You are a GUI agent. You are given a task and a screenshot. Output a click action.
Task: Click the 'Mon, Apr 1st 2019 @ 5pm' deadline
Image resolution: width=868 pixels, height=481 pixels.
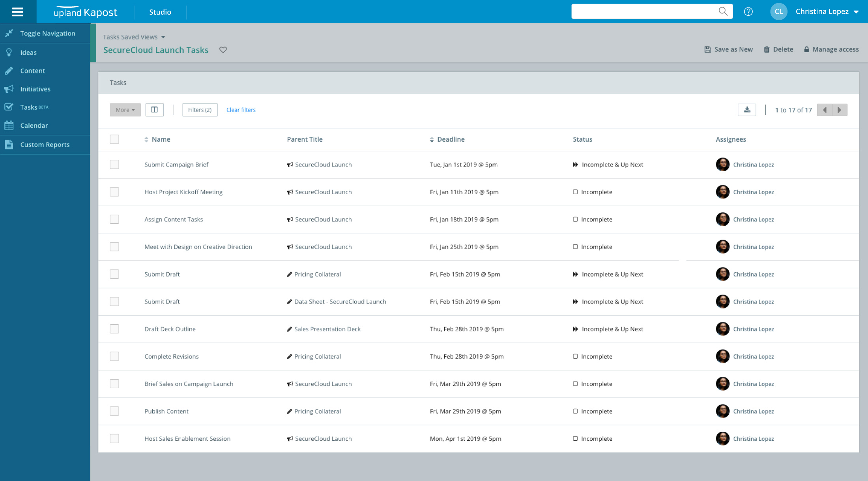pyautogui.click(x=466, y=438)
